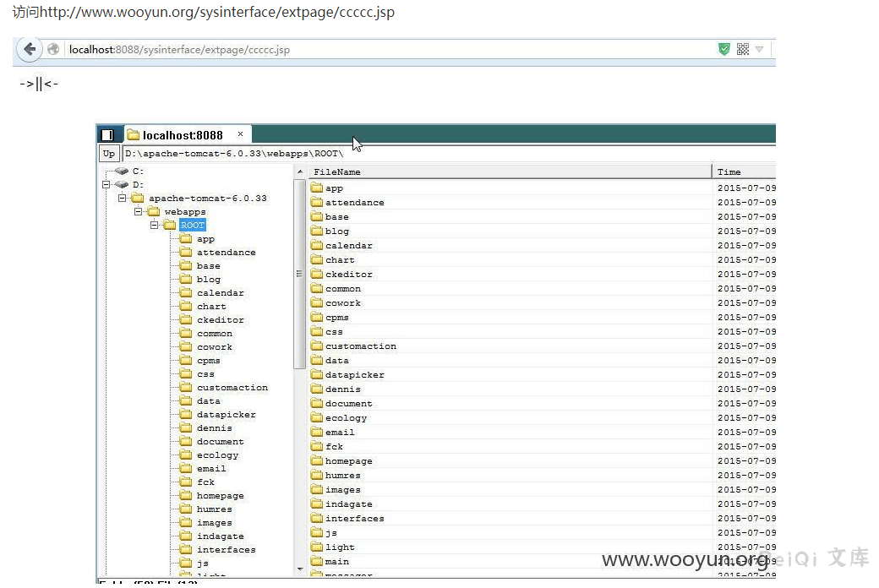Open the homepage folder icon in file list

point(317,460)
